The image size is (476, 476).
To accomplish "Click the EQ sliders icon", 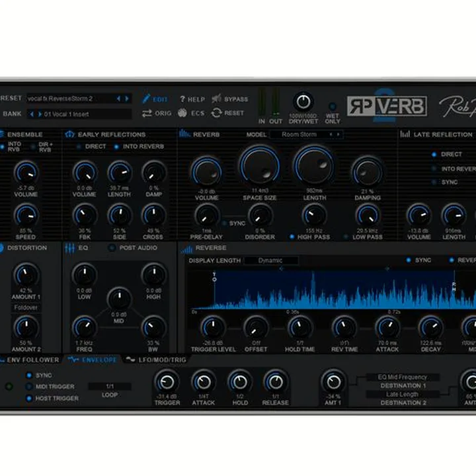I will point(69,248).
